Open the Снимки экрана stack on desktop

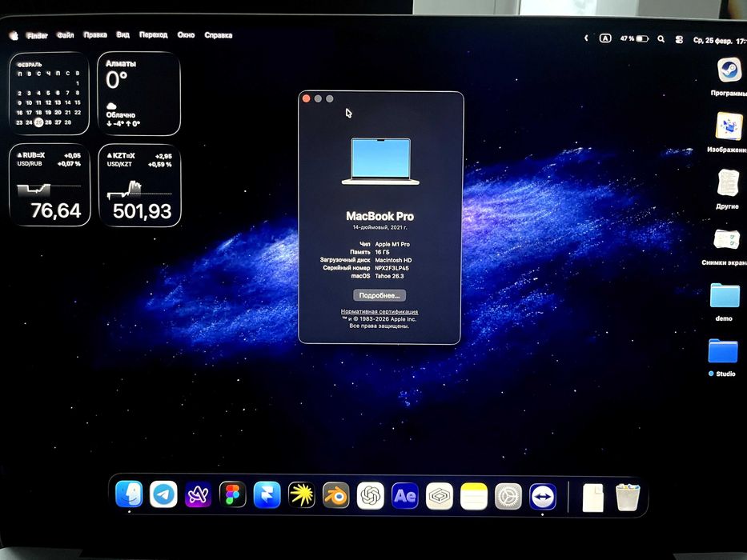tap(726, 239)
